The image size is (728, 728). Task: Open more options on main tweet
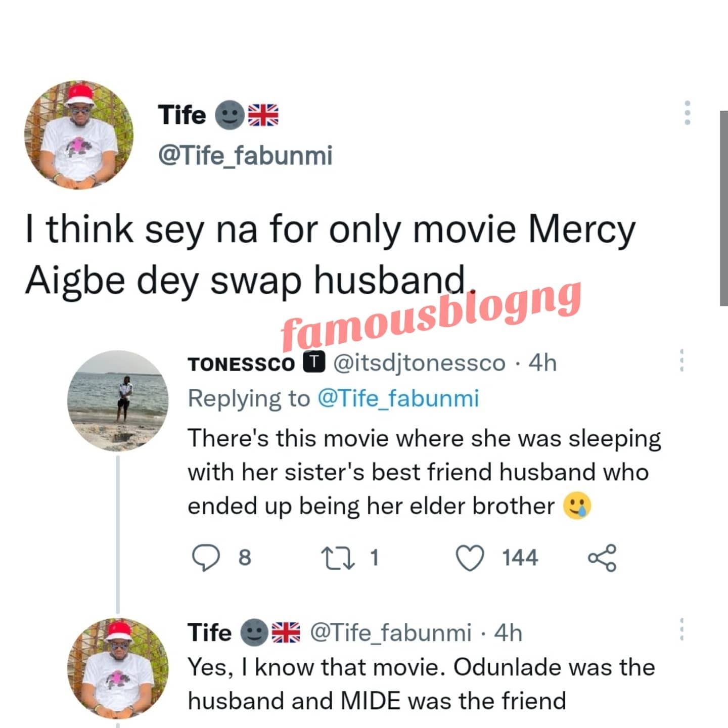point(687,113)
